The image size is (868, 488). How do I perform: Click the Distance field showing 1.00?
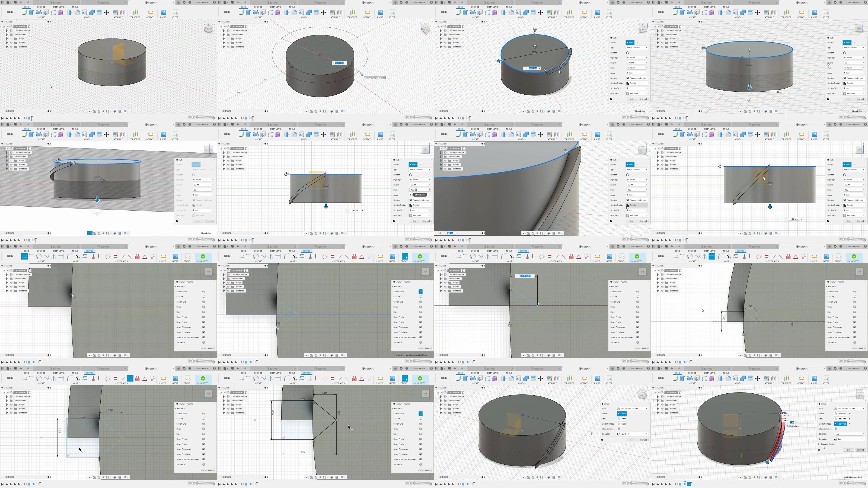click(x=850, y=434)
